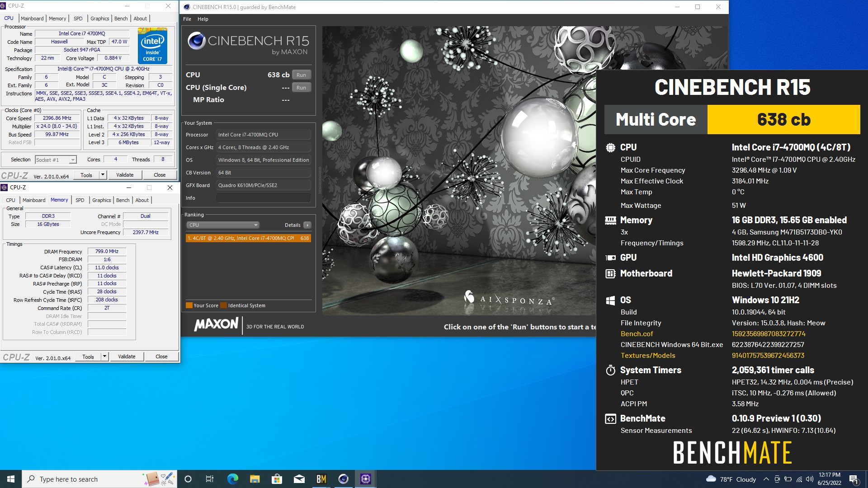The height and width of the screenshot is (488, 868).
Task: Open the notification center icon
Action: [854, 479]
